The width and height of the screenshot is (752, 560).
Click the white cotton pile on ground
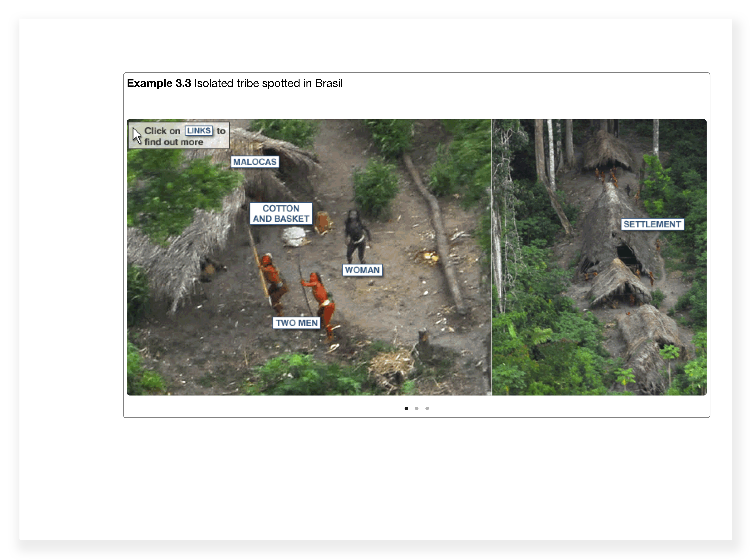point(294,236)
